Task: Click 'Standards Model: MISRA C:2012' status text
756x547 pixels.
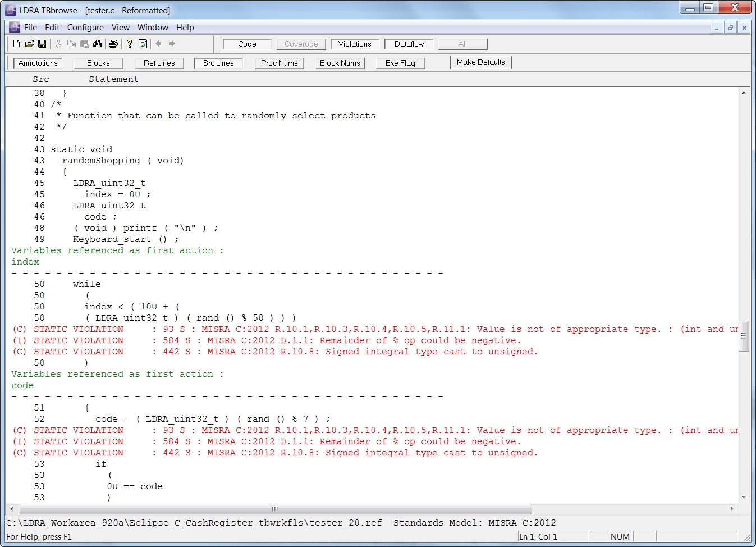Action: tap(474, 523)
